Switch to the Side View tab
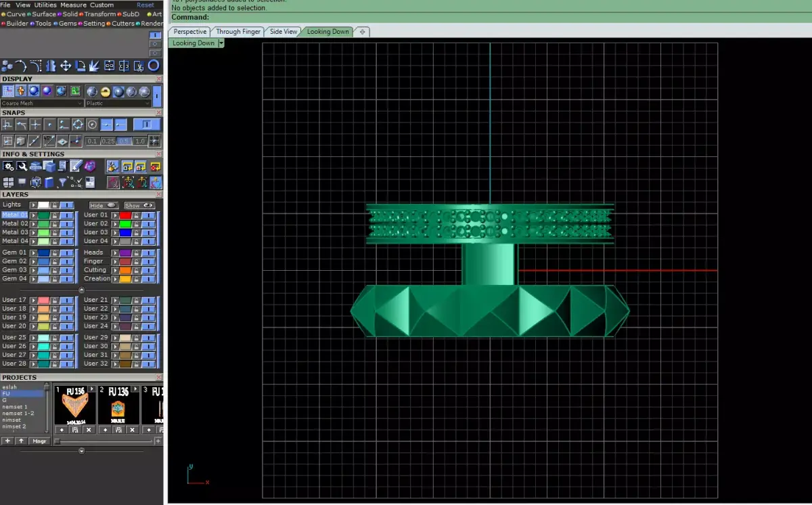This screenshot has width=812, height=505. 283,32
